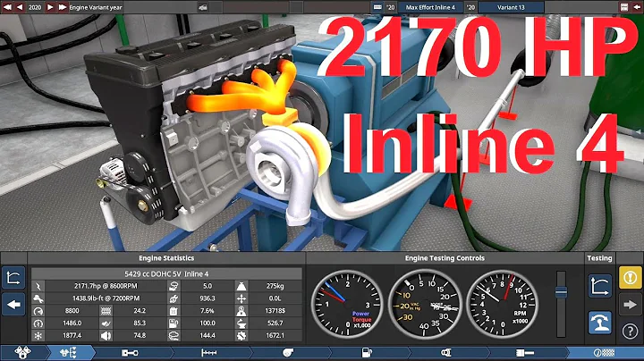Open the fuel system pump tab
Image resolution: width=644 pixels, height=361 pixels.
pyautogui.click(x=367, y=353)
